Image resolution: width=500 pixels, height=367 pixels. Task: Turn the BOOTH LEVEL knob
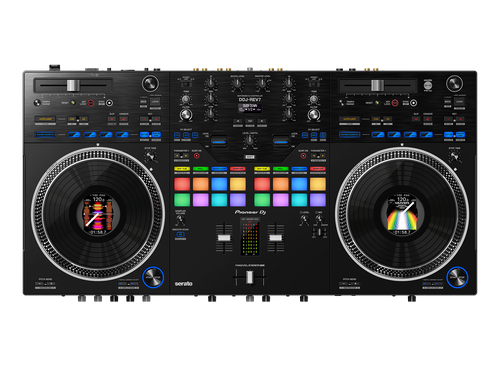237,84
